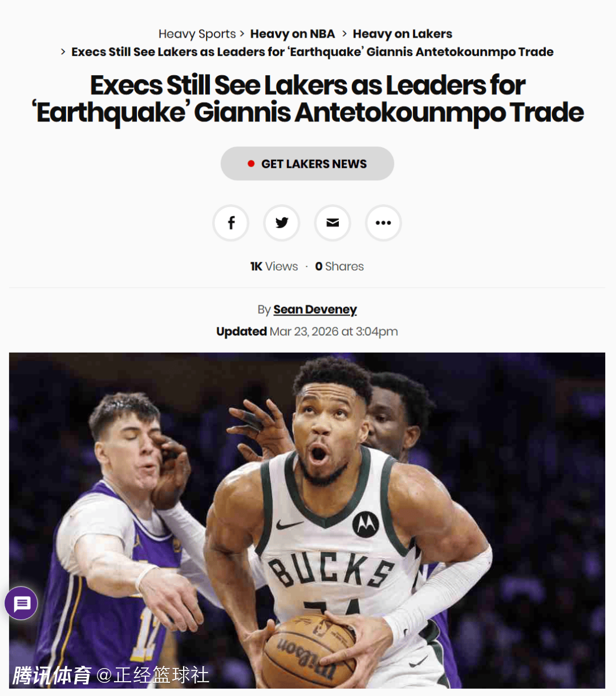The height and width of the screenshot is (696, 616).
Task: Click the chevron after Heavy Sports breadcrumb
Action: click(x=242, y=34)
